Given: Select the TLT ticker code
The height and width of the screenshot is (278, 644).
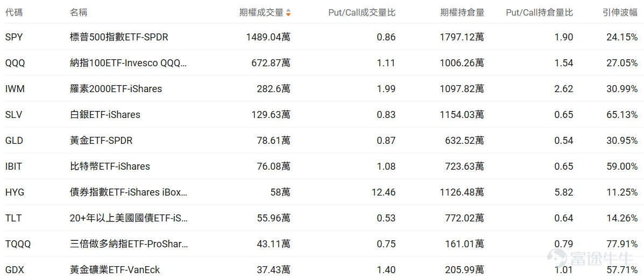Looking at the screenshot, I should point(13,218).
